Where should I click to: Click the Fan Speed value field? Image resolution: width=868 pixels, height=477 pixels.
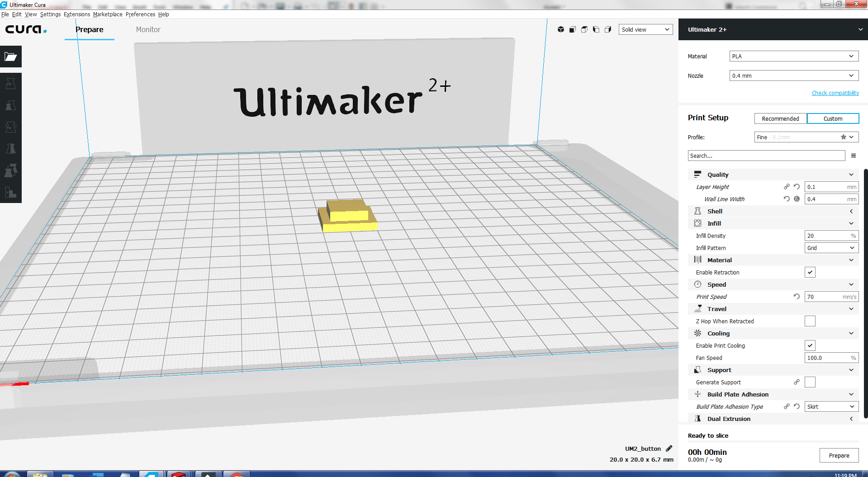[x=831, y=358]
